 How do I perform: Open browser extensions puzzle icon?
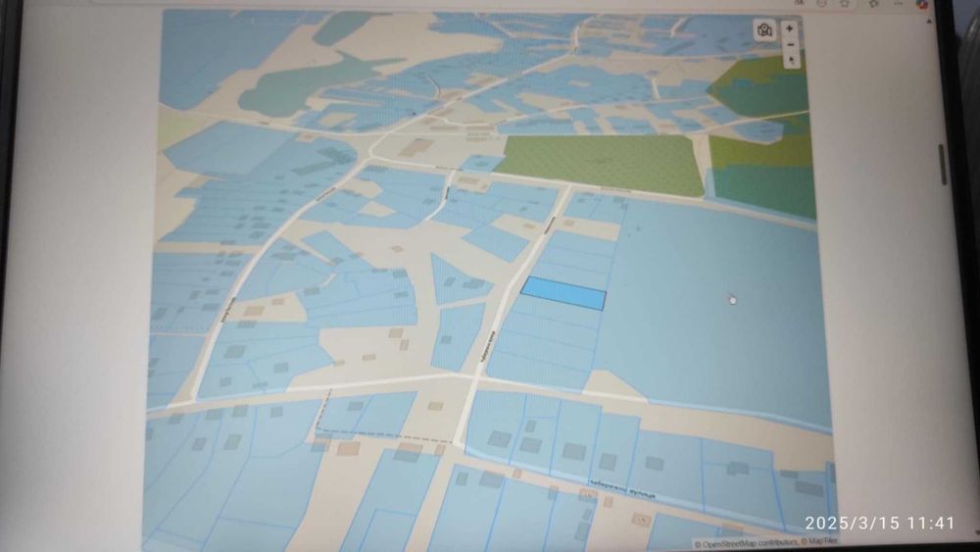click(874, 4)
